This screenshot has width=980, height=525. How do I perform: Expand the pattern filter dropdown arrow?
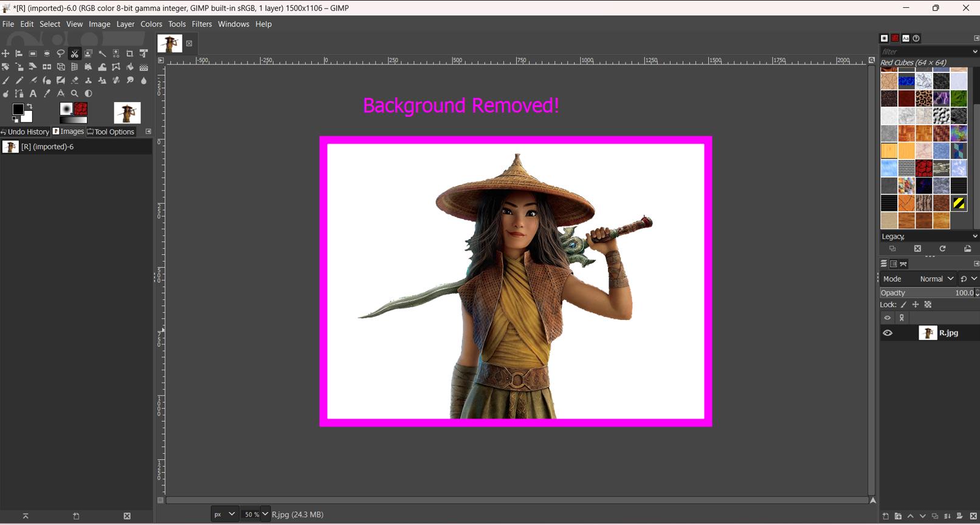975,52
